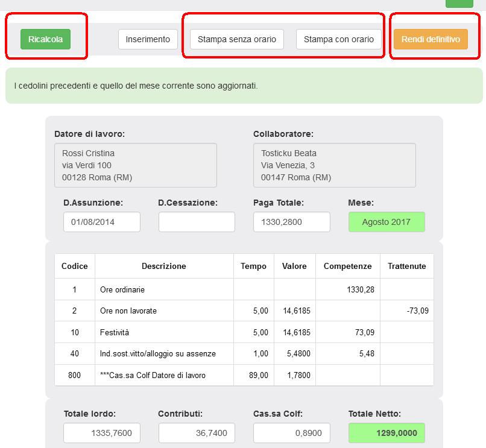Click the green Totale Netto field

click(x=386, y=433)
